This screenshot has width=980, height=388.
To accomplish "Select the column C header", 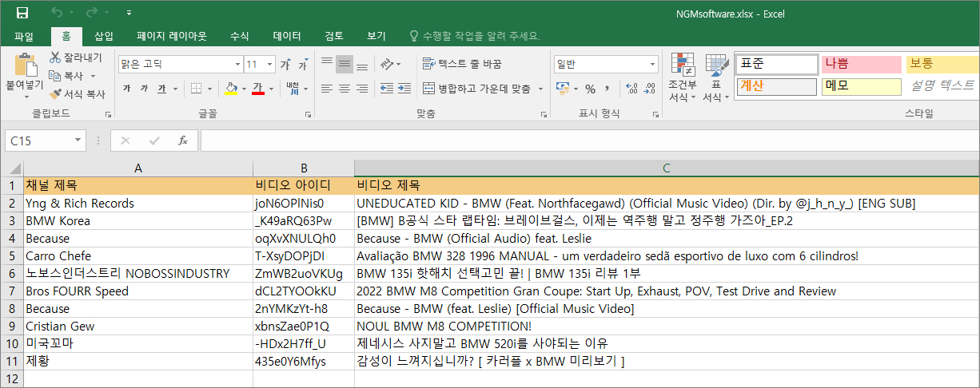I will (667, 168).
